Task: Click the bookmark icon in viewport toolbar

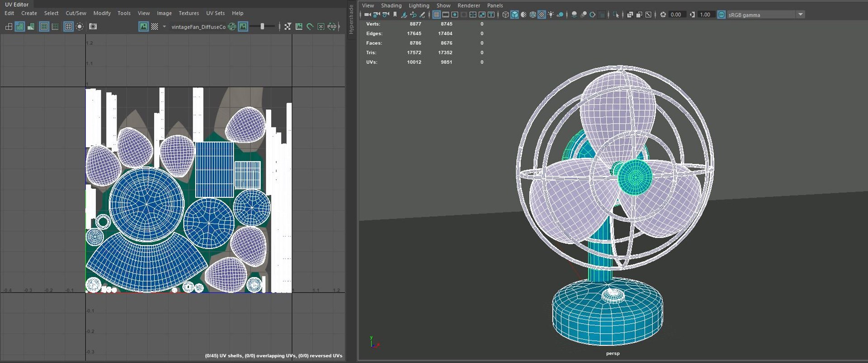Action: 395,14
